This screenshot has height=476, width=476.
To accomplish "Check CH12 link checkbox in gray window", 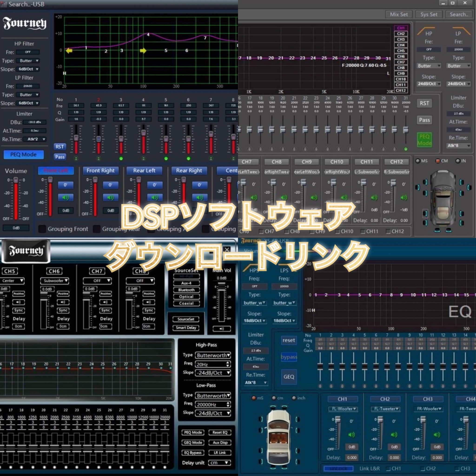I will [388, 231].
